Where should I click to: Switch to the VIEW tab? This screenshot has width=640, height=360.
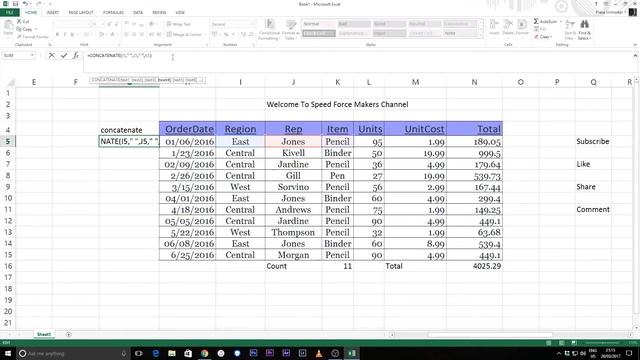180,12
